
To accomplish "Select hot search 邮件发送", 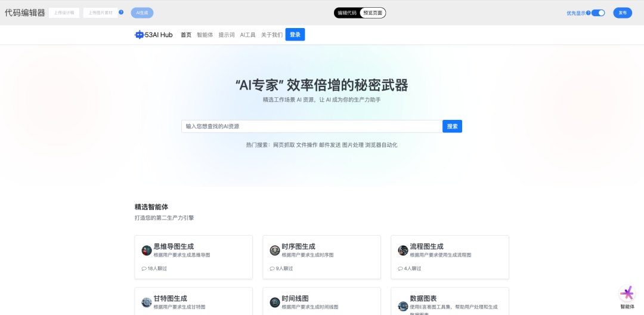I will coord(330,145).
